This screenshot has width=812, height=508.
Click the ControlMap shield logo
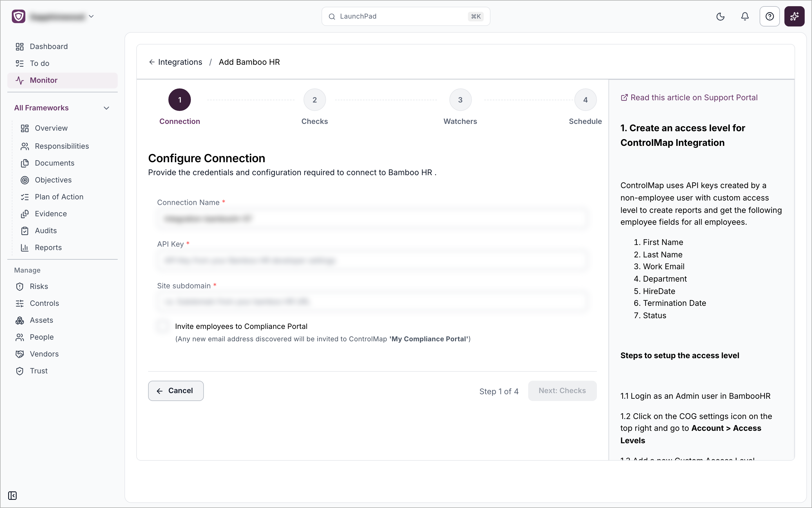click(19, 16)
